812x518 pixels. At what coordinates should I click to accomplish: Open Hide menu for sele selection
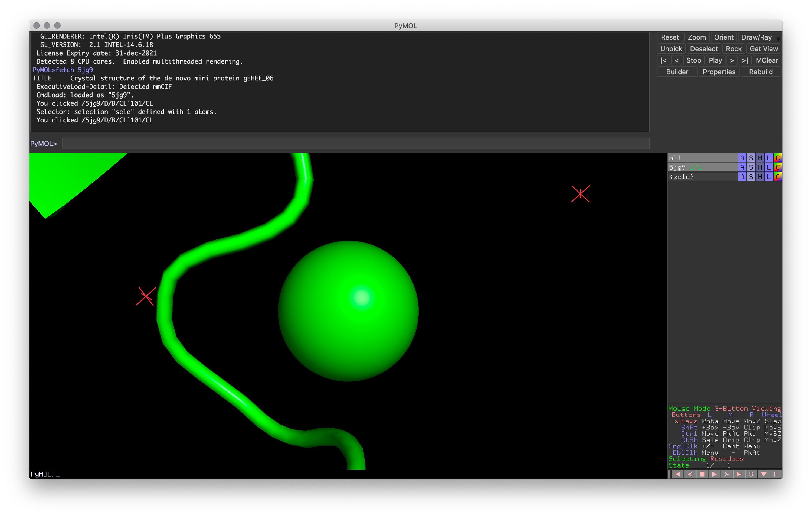tap(760, 176)
